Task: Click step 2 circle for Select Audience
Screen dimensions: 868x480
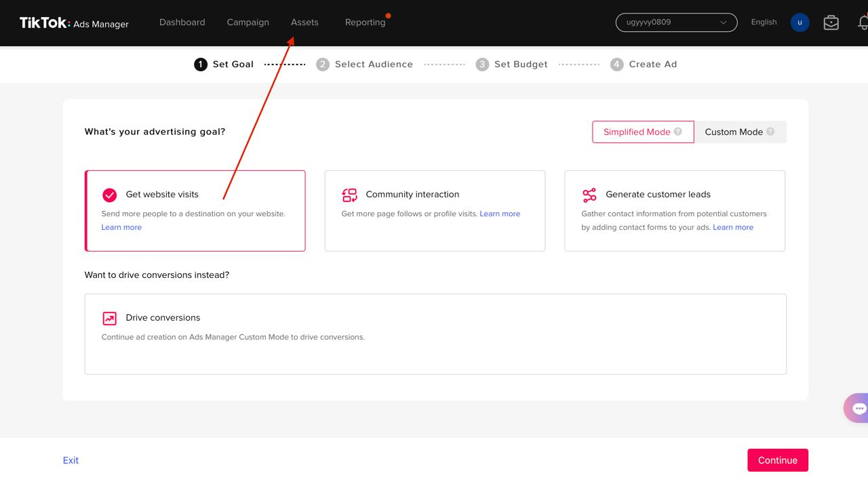Action: point(323,64)
